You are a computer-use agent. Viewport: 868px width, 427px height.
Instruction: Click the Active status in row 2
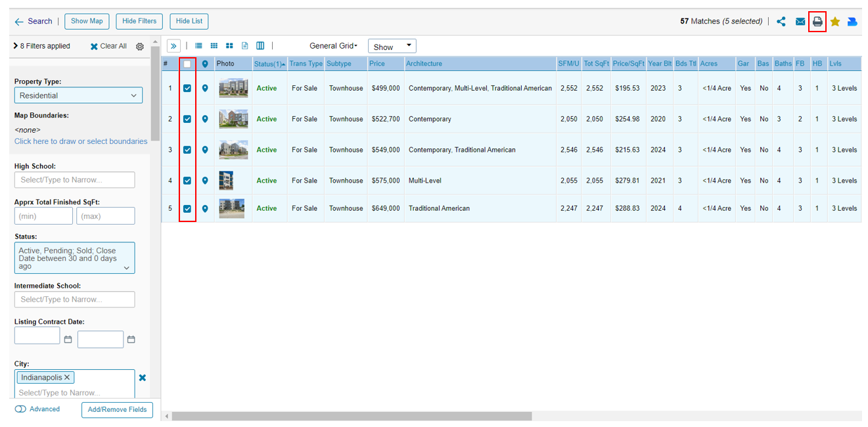click(x=267, y=119)
